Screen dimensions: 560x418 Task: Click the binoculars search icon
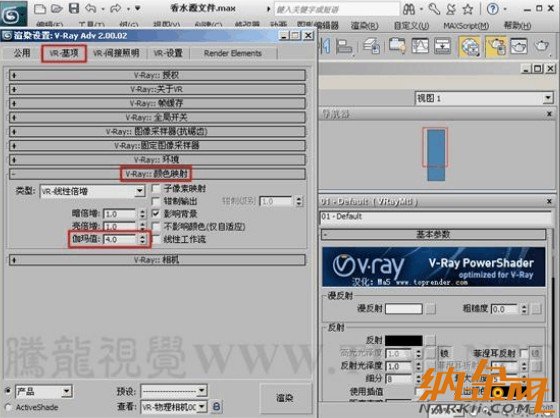[409, 9]
